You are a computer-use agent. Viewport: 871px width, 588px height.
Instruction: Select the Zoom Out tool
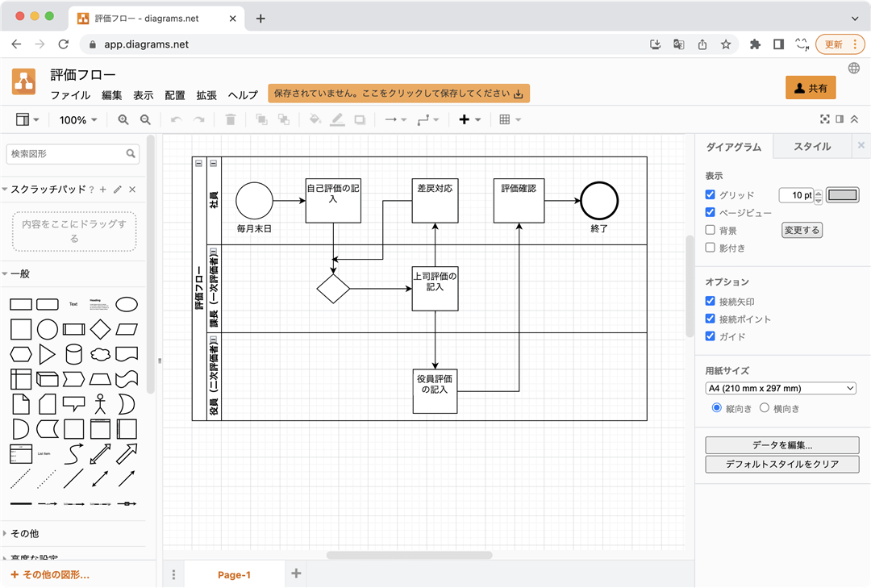(144, 119)
